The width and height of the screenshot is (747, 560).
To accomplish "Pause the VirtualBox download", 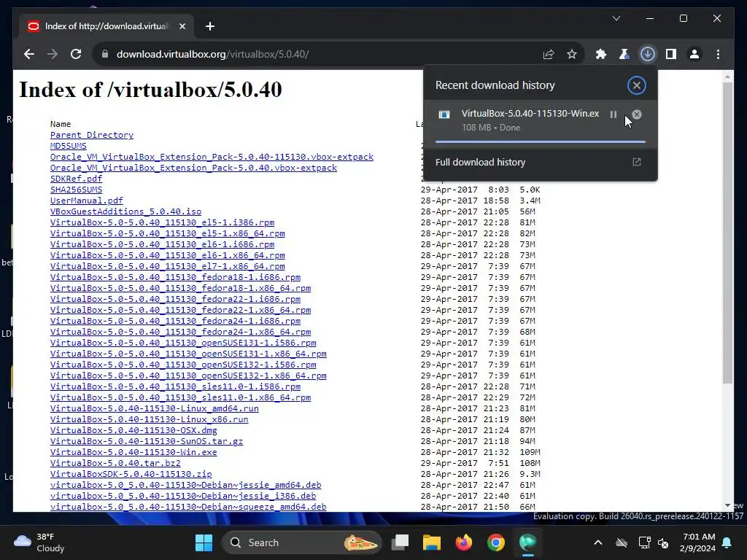I will pyautogui.click(x=613, y=114).
